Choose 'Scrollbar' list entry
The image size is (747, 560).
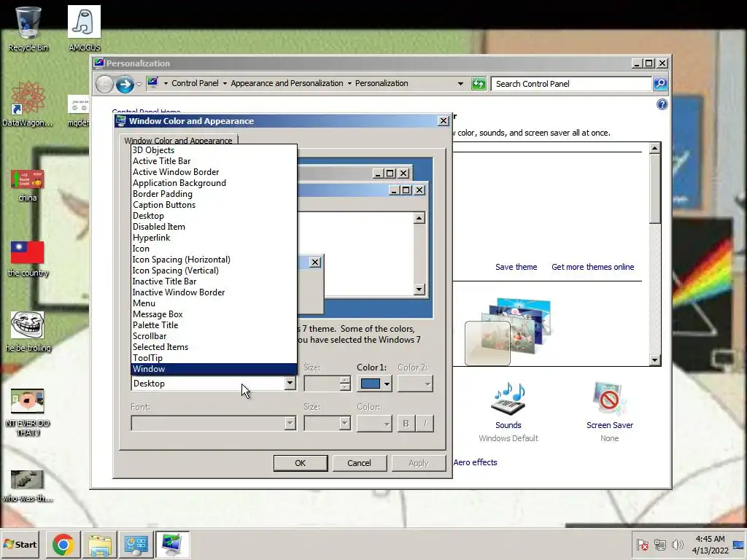tap(214, 336)
